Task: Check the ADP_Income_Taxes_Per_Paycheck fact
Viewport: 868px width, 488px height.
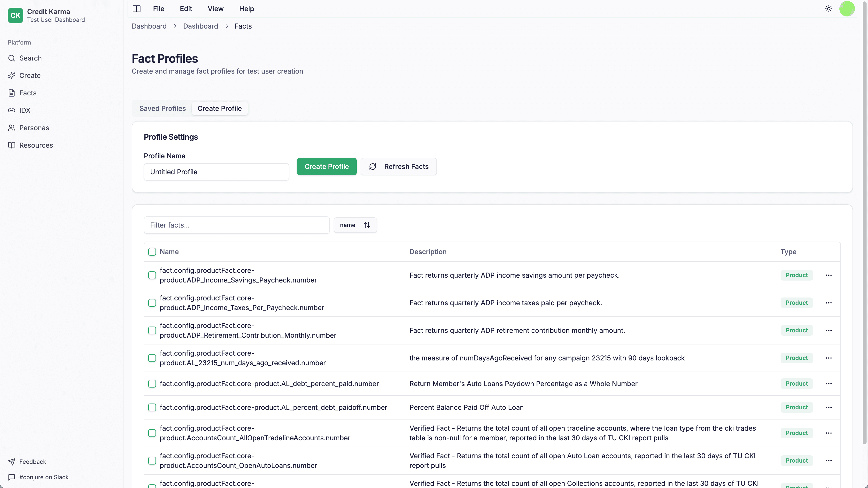Action: click(152, 303)
